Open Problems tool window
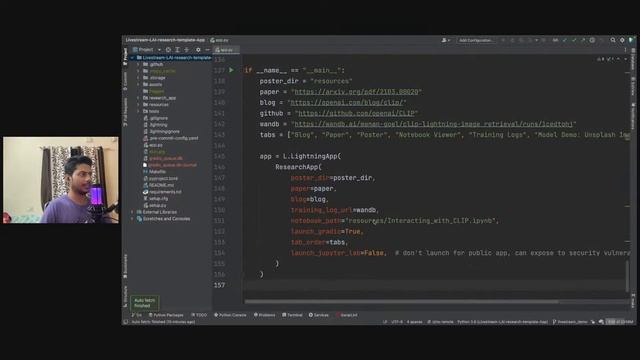 264,315
